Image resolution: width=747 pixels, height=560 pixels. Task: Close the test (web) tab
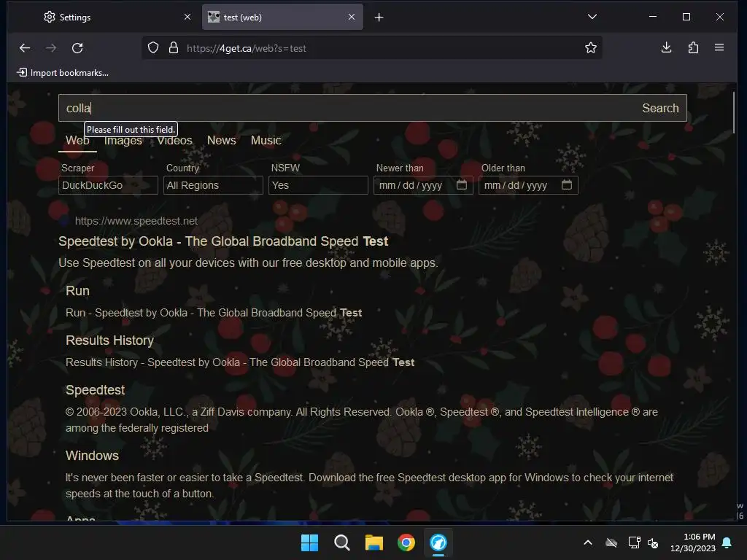[351, 17]
